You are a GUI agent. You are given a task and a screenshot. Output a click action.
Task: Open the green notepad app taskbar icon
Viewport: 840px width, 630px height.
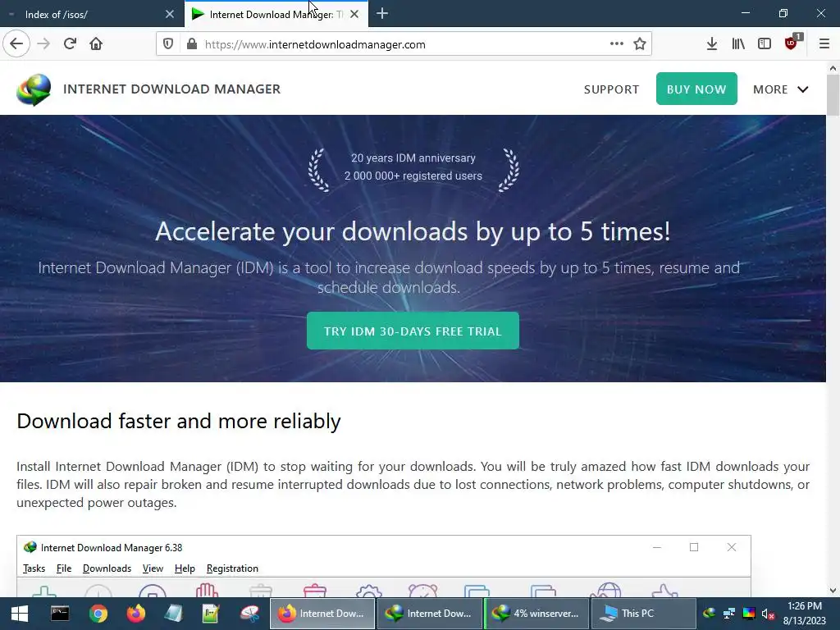tap(211, 614)
